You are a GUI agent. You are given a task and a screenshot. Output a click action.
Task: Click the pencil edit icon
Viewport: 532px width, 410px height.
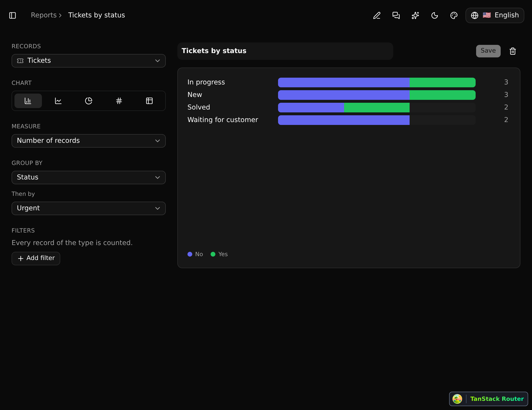tap(377, 15)
